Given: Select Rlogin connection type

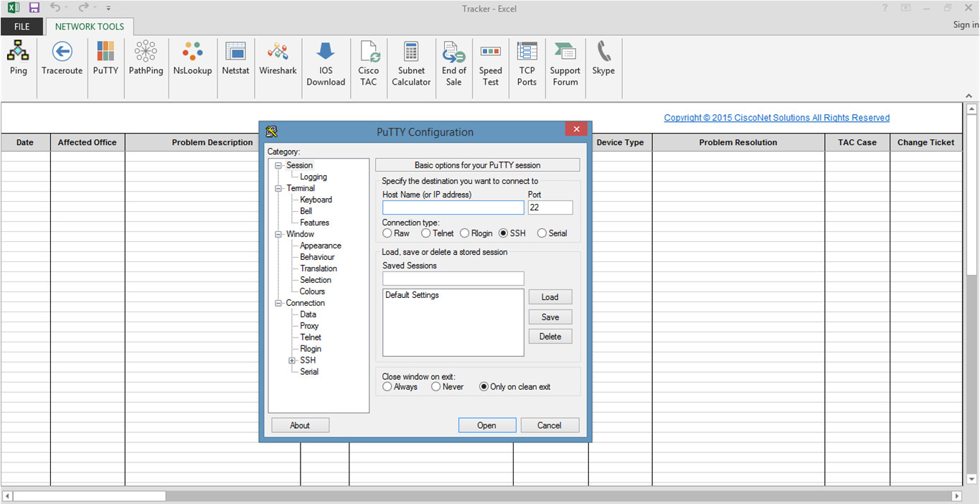Looking at the screenshot, I should (x=465, y=233).
